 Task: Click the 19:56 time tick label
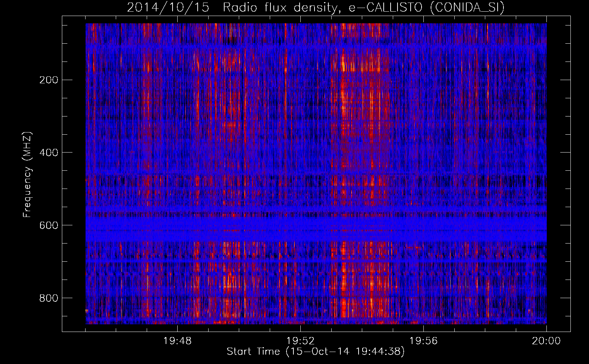click(x=423, y=341)
